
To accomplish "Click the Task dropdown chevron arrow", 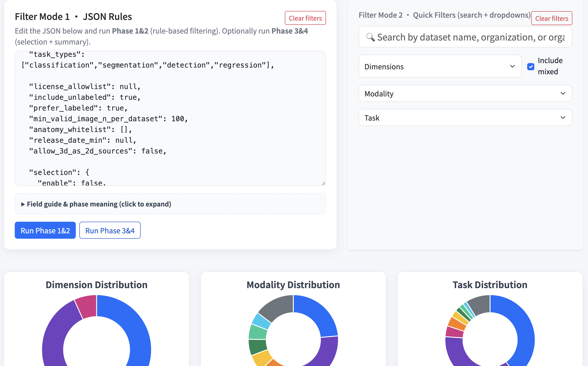I will pos(563,118).
